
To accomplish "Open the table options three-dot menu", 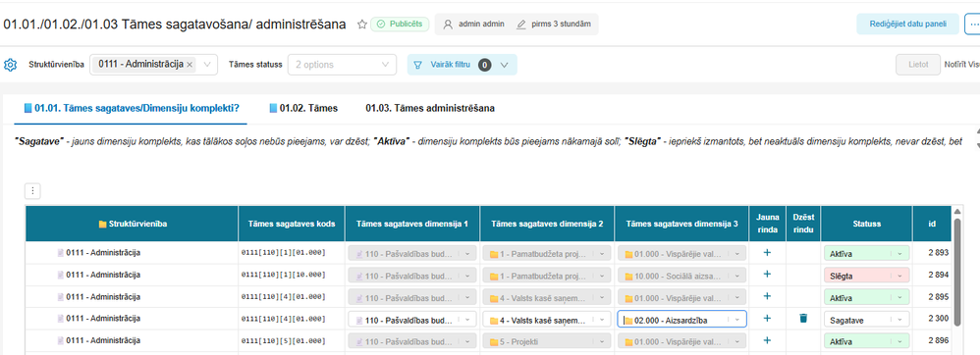I will 32,191.
